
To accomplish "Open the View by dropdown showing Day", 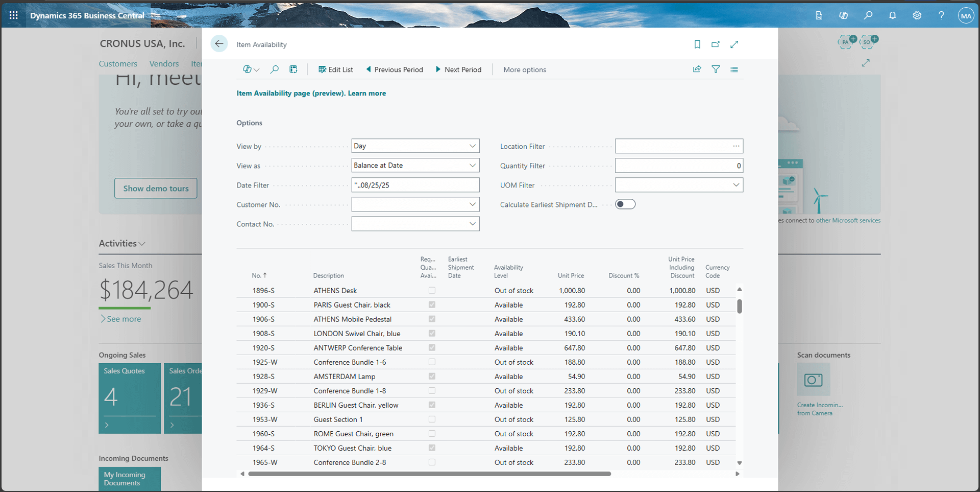I will (x=472, y=146).
